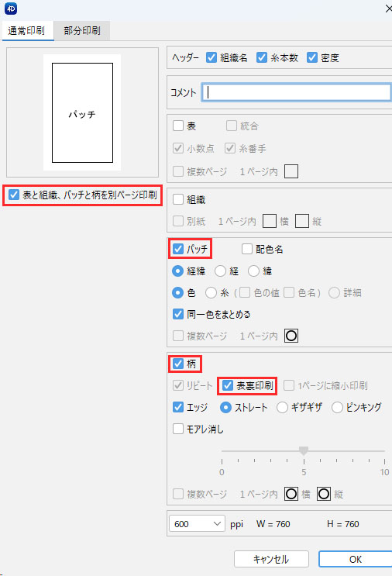
Task: Check the 組織 checkbox
Action: click(178, 199)
